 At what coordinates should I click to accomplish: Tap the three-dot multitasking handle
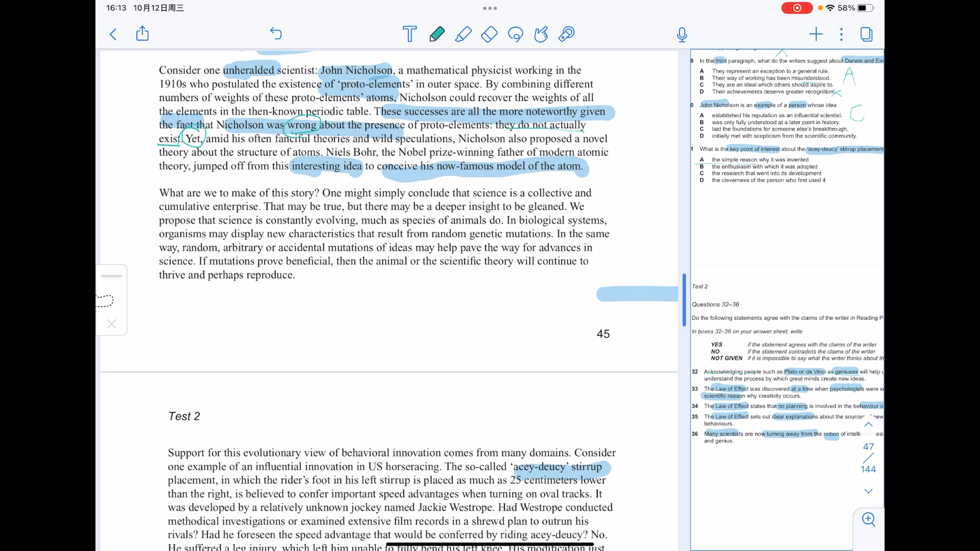click(x=490, y=8)
